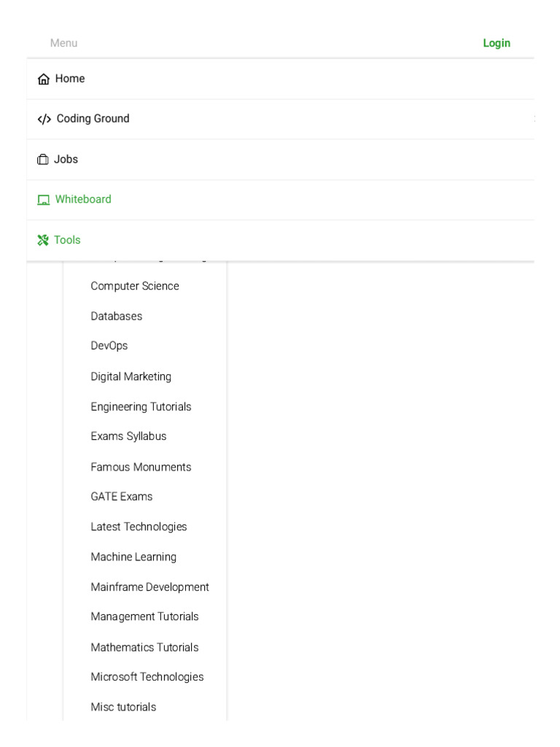
Task: Open Computer Science tutorials category
Action: pyautogui.click(x=134, y=286)
